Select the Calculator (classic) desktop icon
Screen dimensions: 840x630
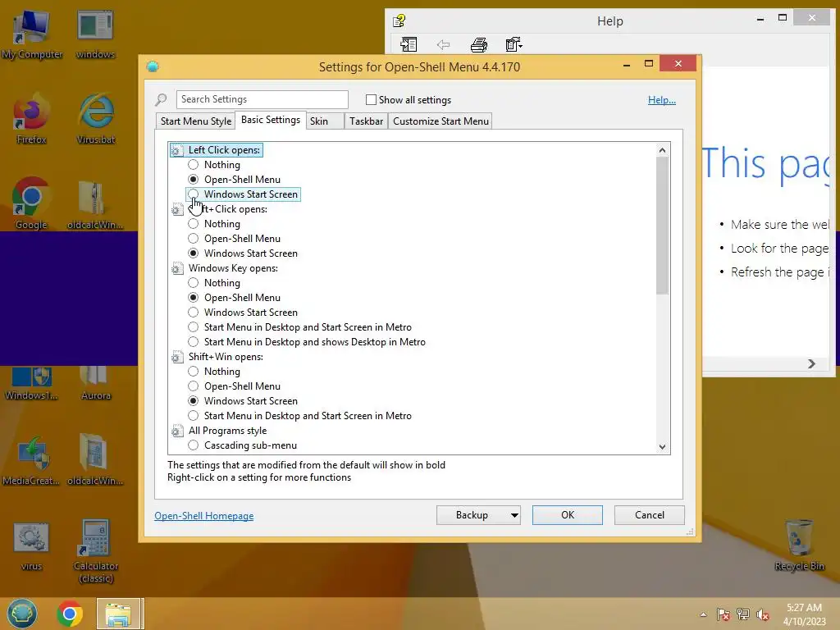pos(96,550)
